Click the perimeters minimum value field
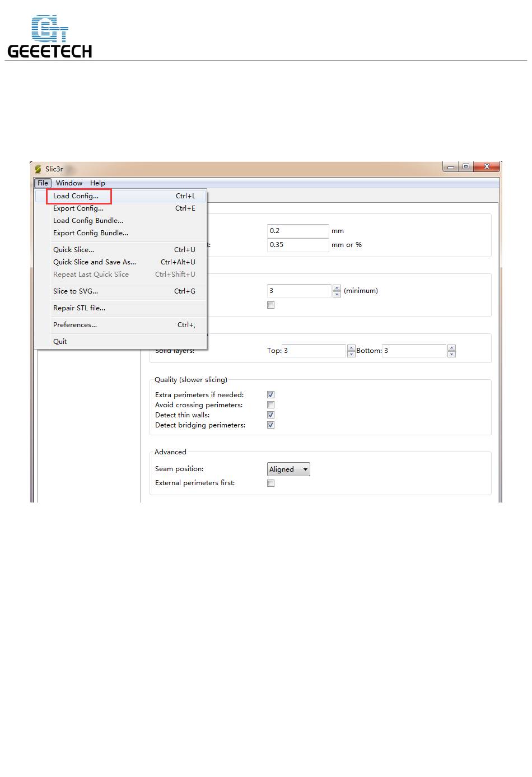The height and width of the screenshot is (777, 532). (300, 291)
